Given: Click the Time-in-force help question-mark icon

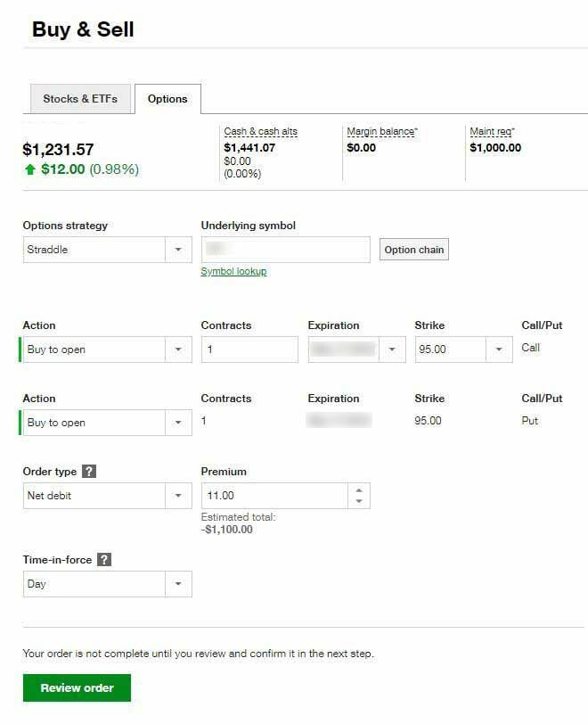Looking at the screenshot, I should pyautogui.click(x=104, y=560).
